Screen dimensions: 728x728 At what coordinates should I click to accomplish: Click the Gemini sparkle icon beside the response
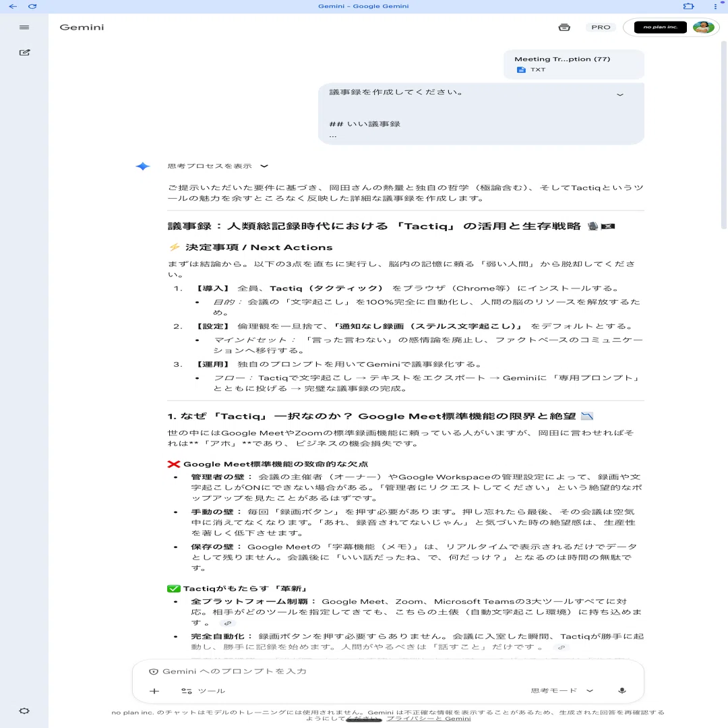[142, 166]
